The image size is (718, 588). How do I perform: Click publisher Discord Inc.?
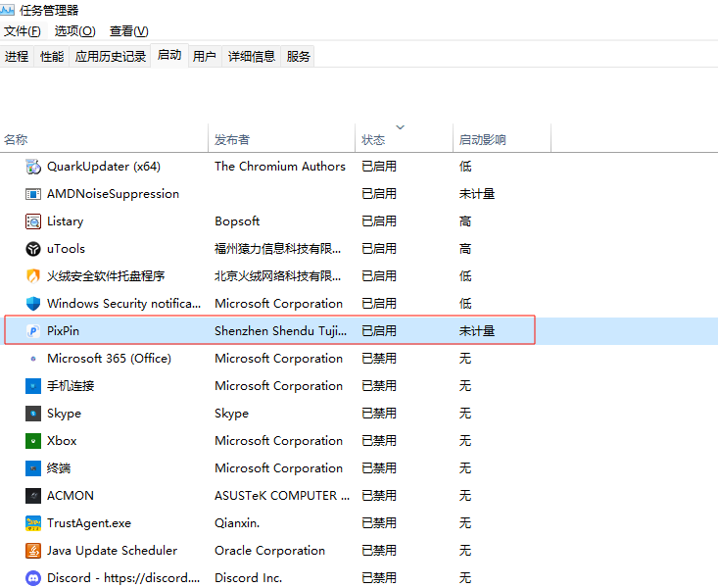click(249, 578)
